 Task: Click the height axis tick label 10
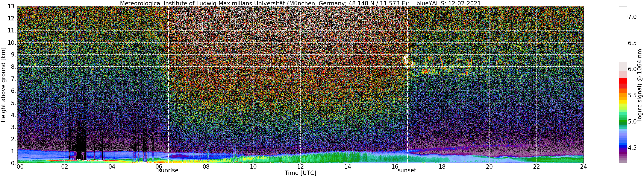(x=12, y=43)
